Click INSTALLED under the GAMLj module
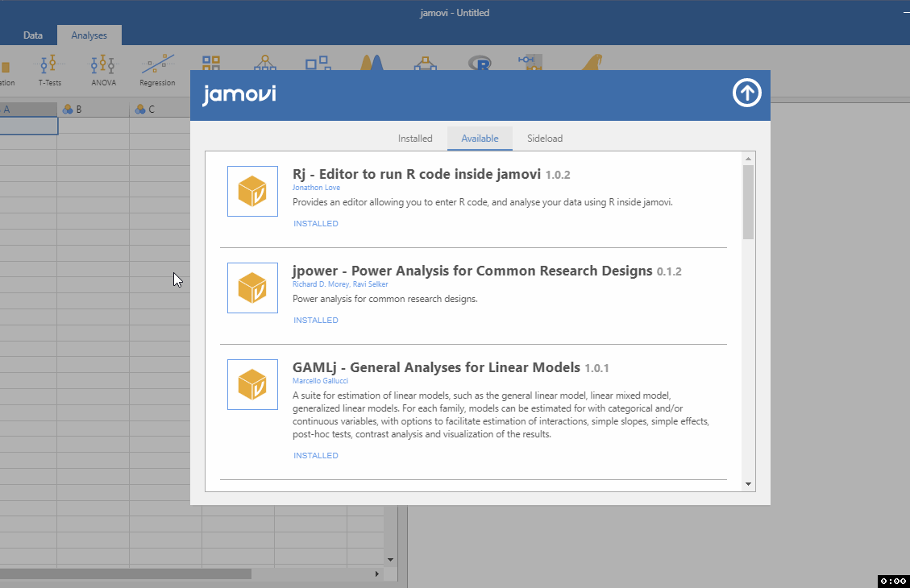Viewport: 910px width, 588px height. click(316, 456)
